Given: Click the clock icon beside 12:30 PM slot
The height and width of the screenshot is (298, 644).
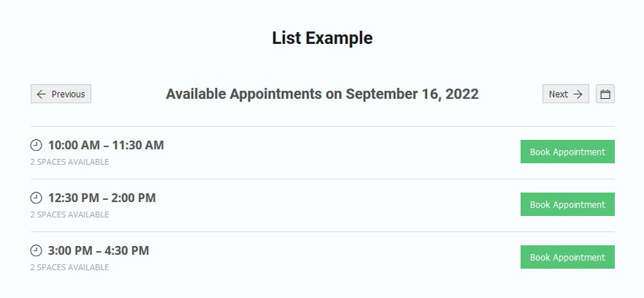Looking at the screenshot, I should 37,198.
